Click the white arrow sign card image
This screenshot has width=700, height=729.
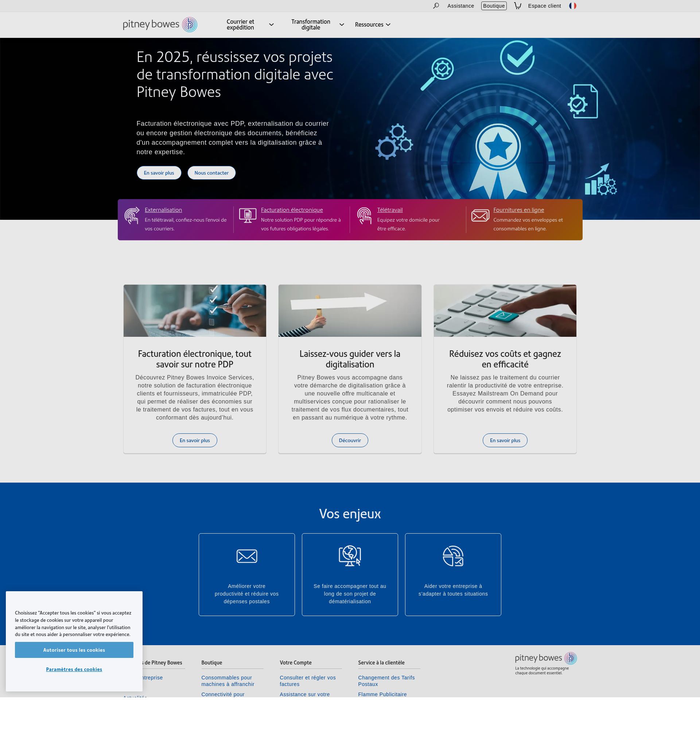350,311
